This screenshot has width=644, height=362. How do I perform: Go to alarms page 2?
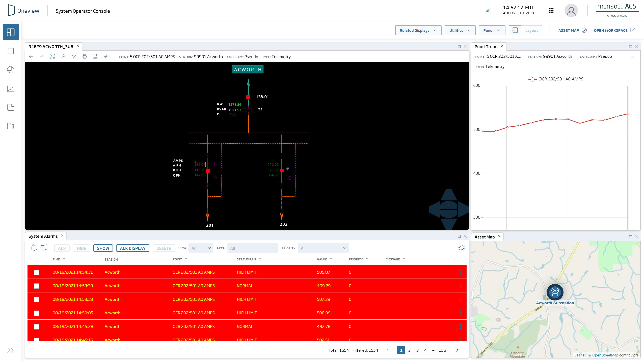click(x=409, y=350)
